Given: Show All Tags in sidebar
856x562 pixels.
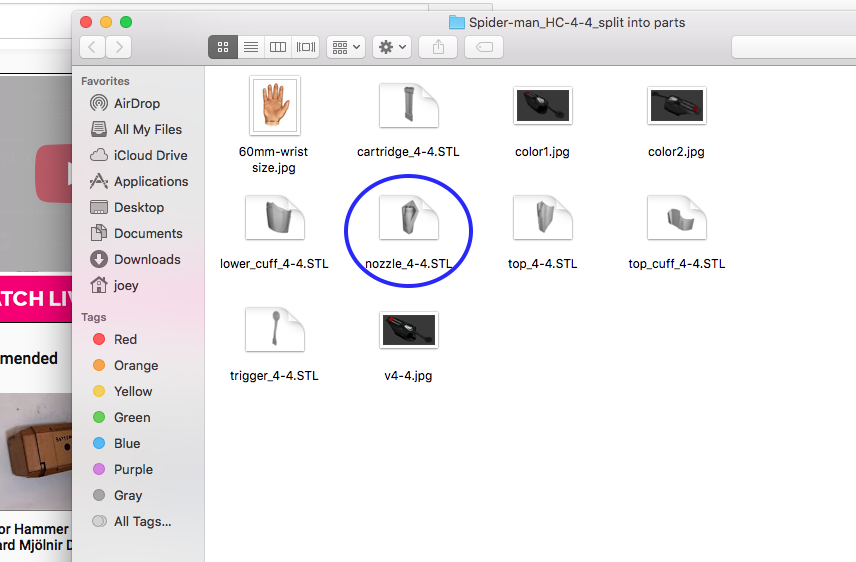Looking at the screenshot, I should point(132,522).
